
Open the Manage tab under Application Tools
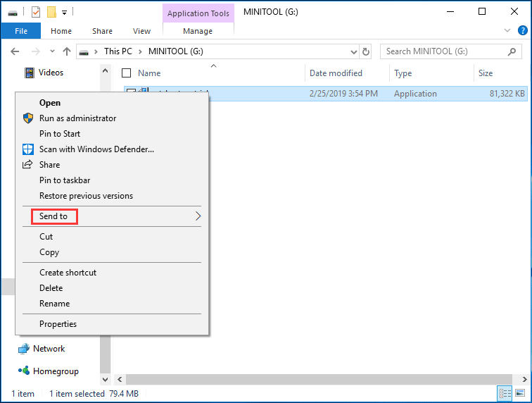click(198, 31)
